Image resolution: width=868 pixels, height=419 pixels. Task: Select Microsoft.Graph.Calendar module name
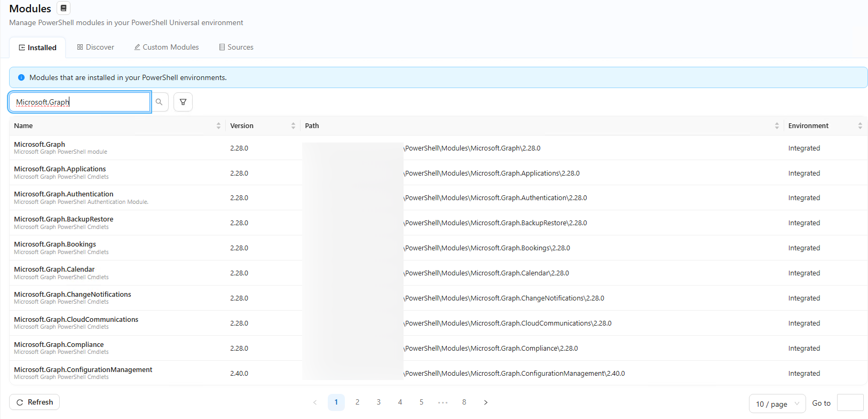(x=54, y=270)
